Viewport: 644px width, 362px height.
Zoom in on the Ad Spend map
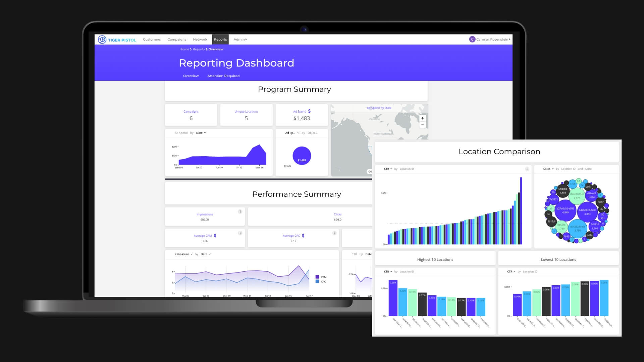click(423, 118)
